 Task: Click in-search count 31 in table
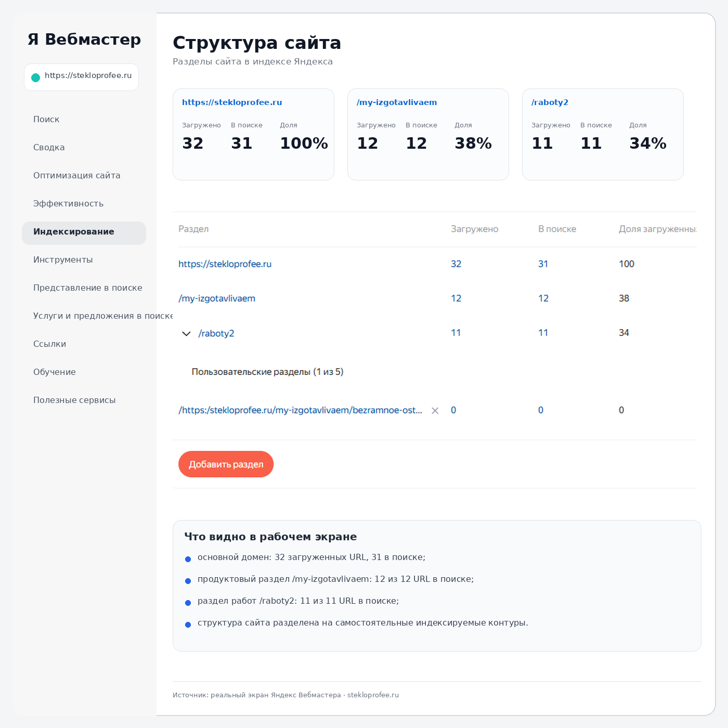pyautogui.click(x=543, y=264)
